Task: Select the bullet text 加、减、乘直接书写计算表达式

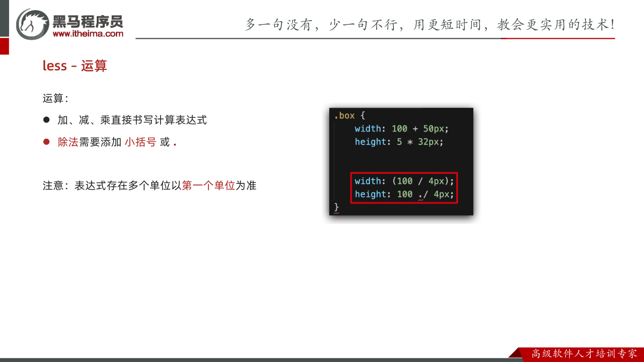Action: tap(132, 120)
